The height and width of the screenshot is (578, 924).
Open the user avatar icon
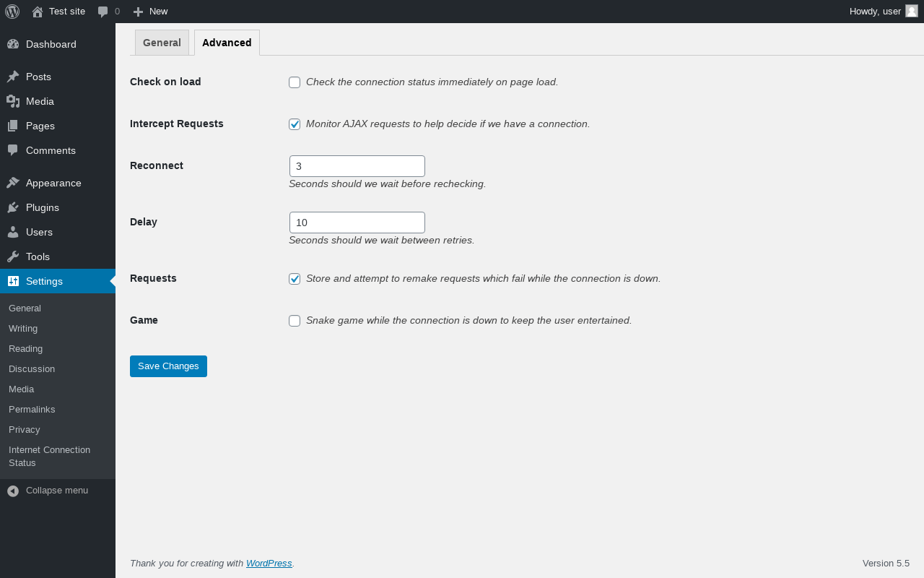coord(912,11)
